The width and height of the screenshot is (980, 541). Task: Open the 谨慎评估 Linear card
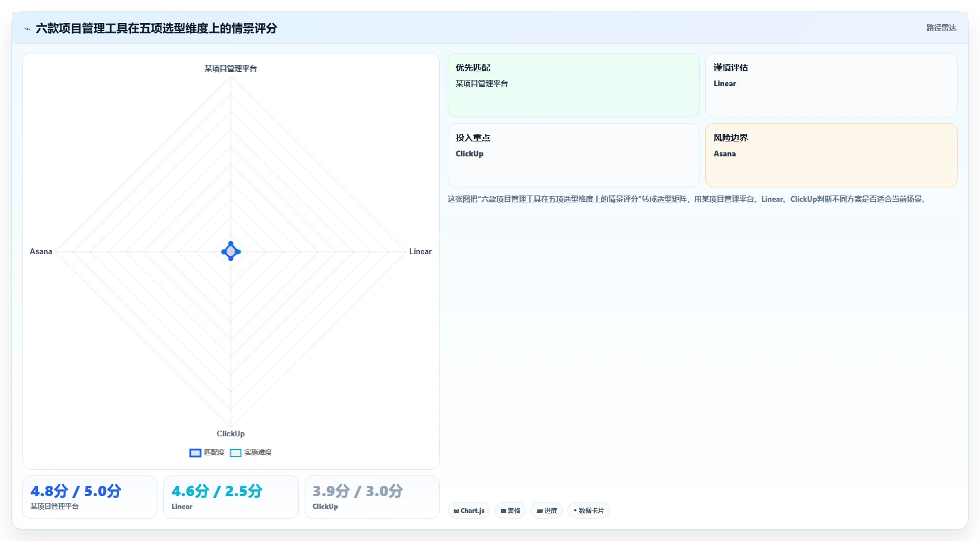point(831,85)
